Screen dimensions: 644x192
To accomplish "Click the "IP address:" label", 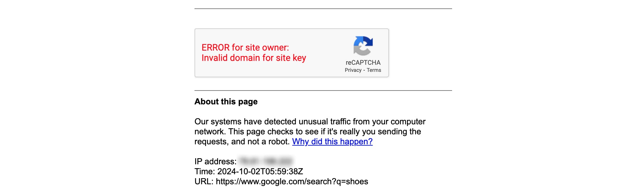I will [215, 161].
